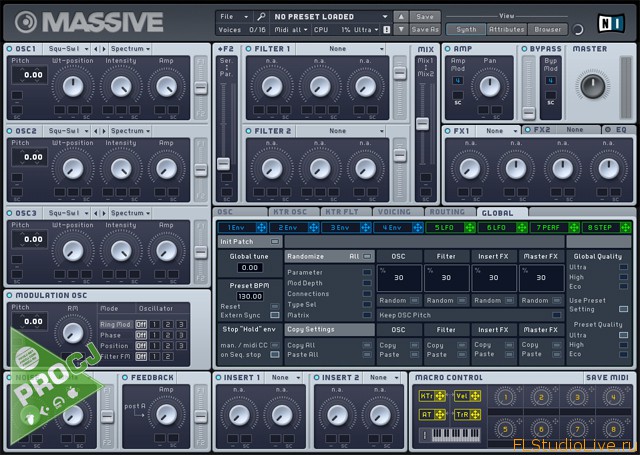Expand the Insert 1 effect dropdown

click(284, 377)
